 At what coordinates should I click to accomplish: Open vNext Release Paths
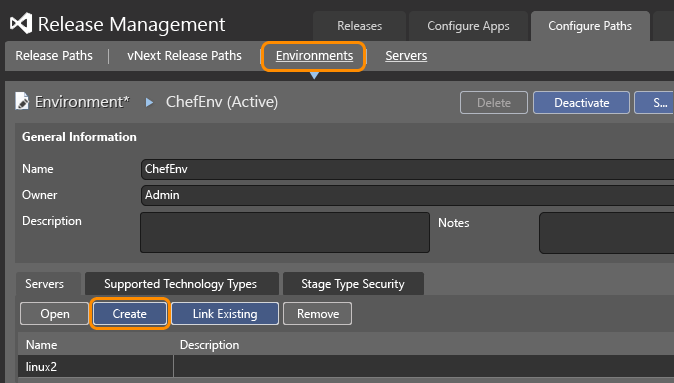click(x=184, y=55)
